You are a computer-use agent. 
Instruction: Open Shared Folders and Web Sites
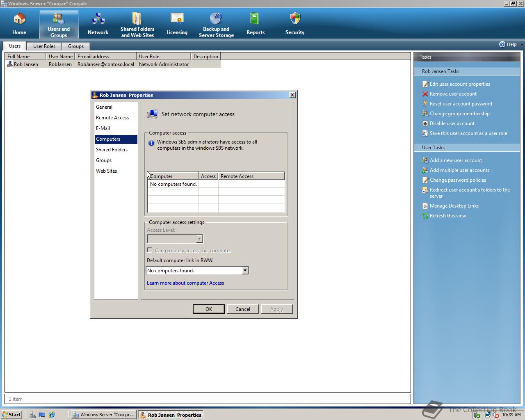[x=137, y=25]
